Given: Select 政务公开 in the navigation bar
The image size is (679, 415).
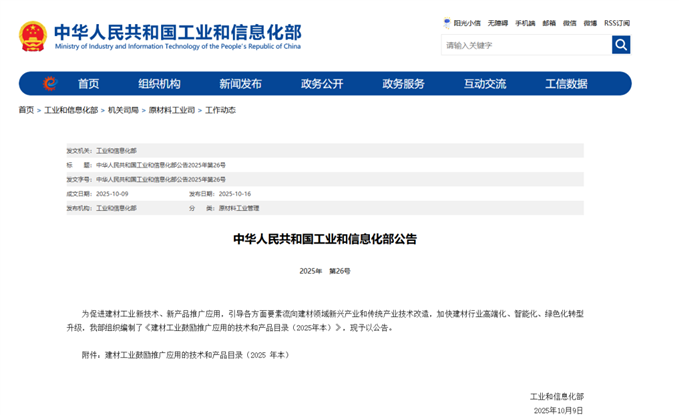Looking at the screenshot, I should (x=322, y=84).
